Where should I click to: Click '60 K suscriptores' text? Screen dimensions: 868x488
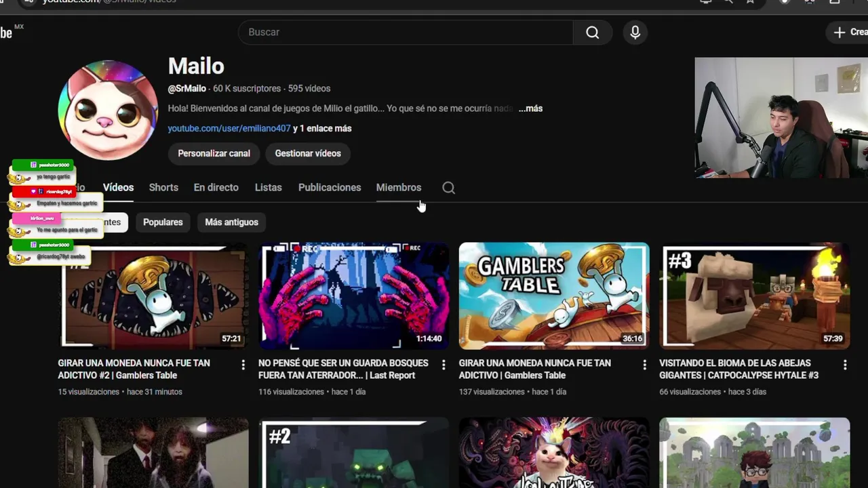(x=247, y=89)
